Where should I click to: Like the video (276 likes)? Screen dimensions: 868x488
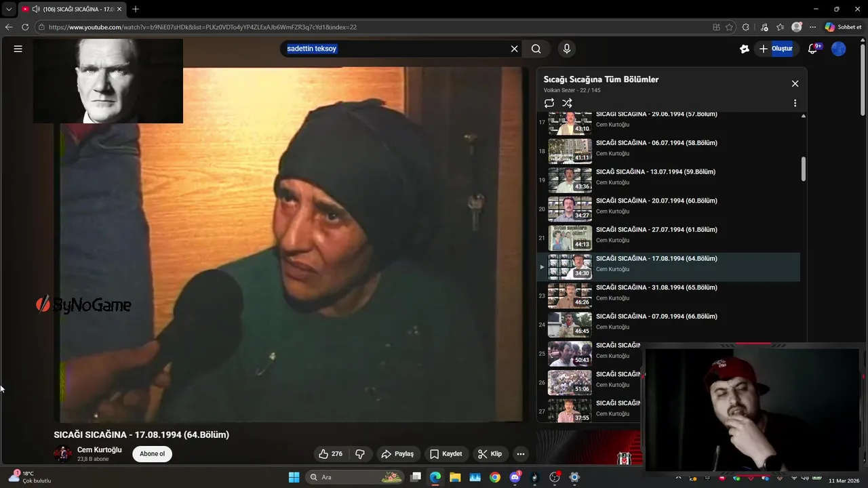pos(331,454)
